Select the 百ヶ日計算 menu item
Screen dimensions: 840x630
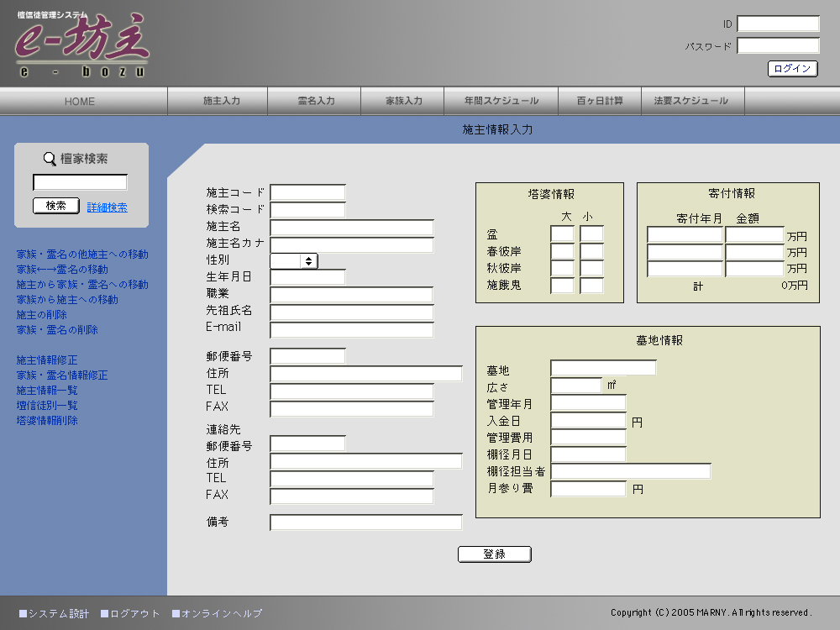click(600, 101)
